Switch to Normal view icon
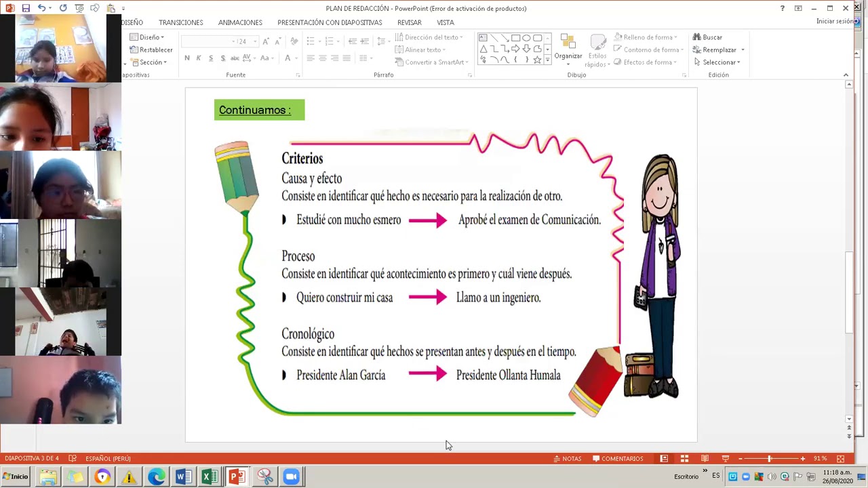The width and height of the screenshot is (868, 488). (664, 459)
